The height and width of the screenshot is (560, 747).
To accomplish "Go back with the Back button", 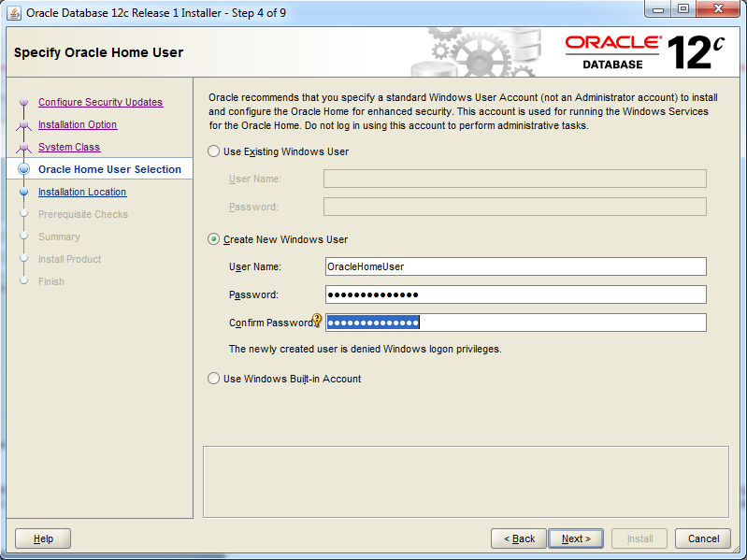I will point(519,538).
